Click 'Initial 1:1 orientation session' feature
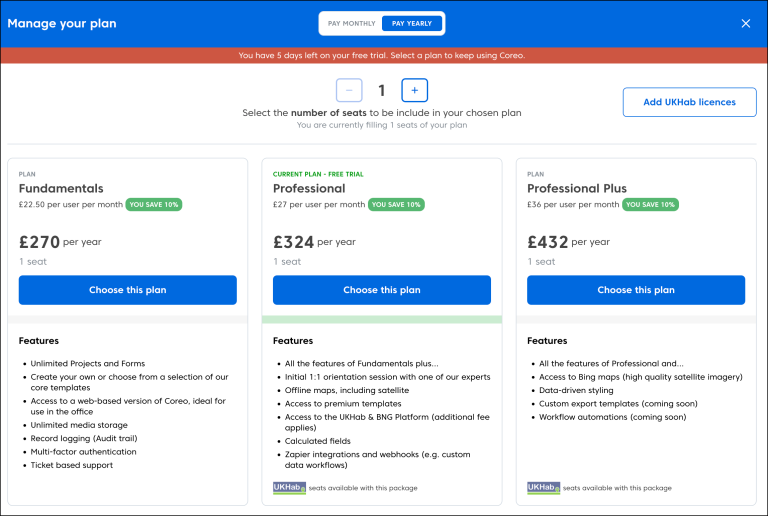 click(x=387, y=377)
